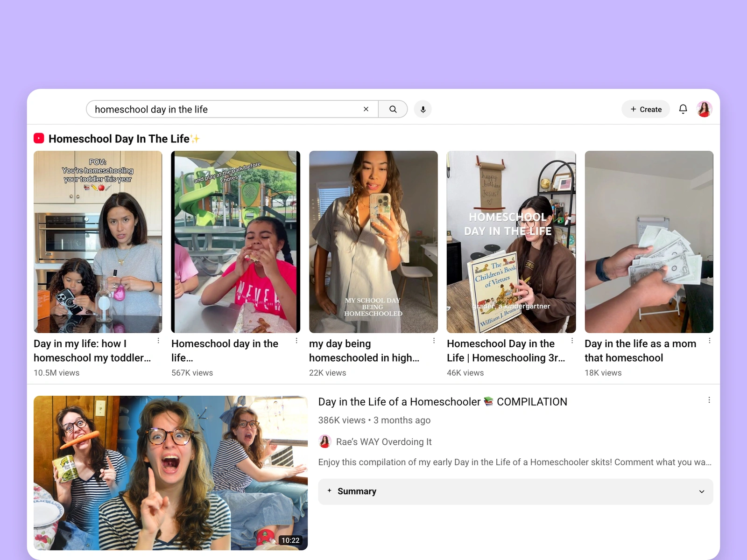This screenshot has width=747, height=560.
Task: Play the 10:22 compilation video thumbnail
Action: click(171, 473)
